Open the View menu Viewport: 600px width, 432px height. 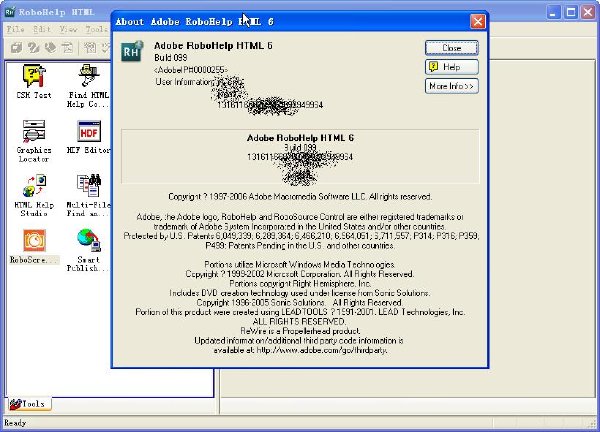pos(68,29)
